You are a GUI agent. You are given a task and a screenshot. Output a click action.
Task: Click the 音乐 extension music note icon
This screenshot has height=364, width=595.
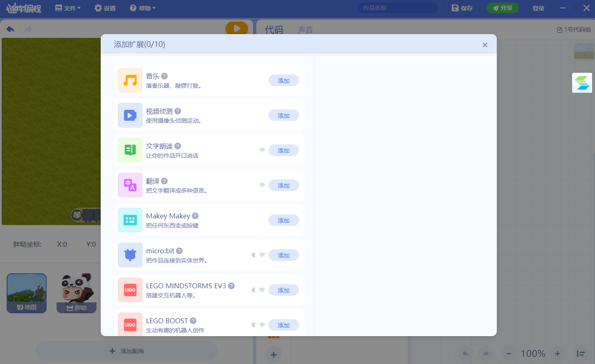(130, 80)
